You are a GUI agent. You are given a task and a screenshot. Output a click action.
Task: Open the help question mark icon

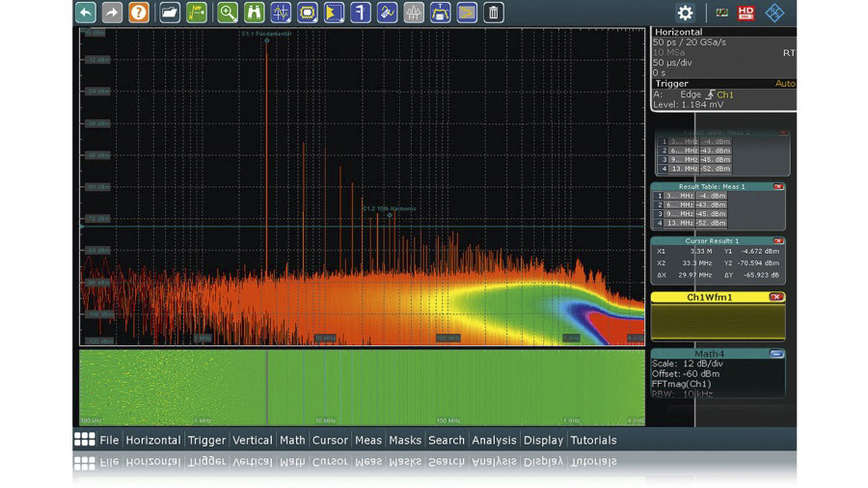140,13
